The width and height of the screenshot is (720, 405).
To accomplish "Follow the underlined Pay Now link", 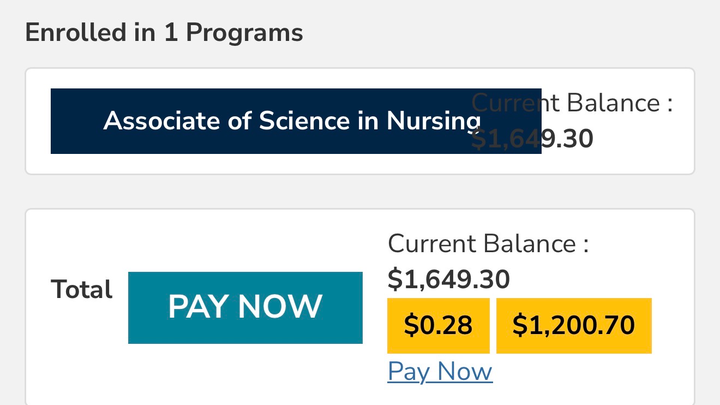I will [x=440, y=372].
